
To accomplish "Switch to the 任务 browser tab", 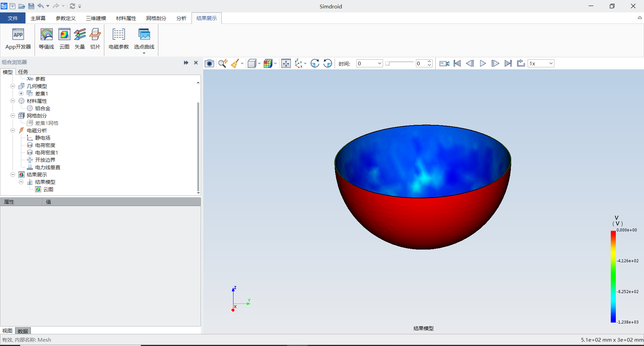I will click(x=23, y=72).
